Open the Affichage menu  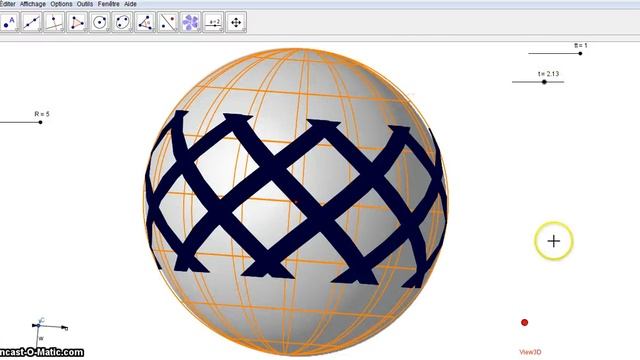pos(33,4)
